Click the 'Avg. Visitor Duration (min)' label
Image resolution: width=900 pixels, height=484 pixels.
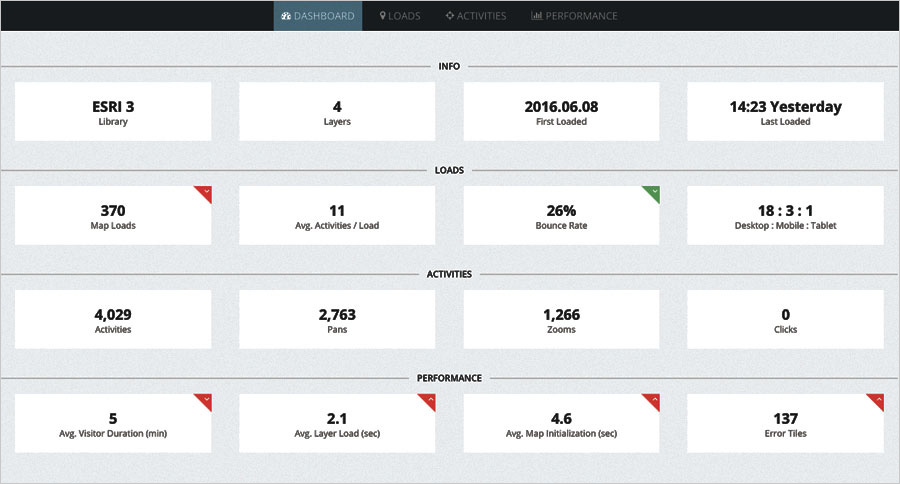[113, 433]
